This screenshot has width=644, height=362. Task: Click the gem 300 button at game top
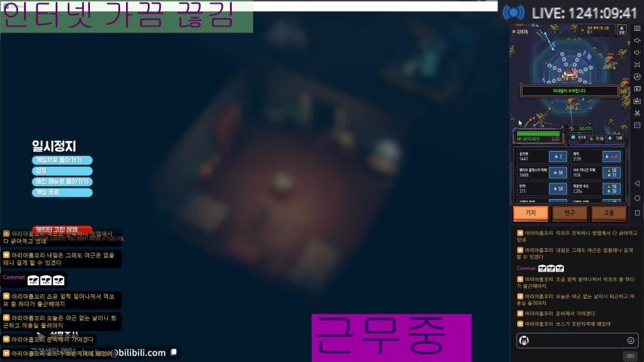click(622, 30)
